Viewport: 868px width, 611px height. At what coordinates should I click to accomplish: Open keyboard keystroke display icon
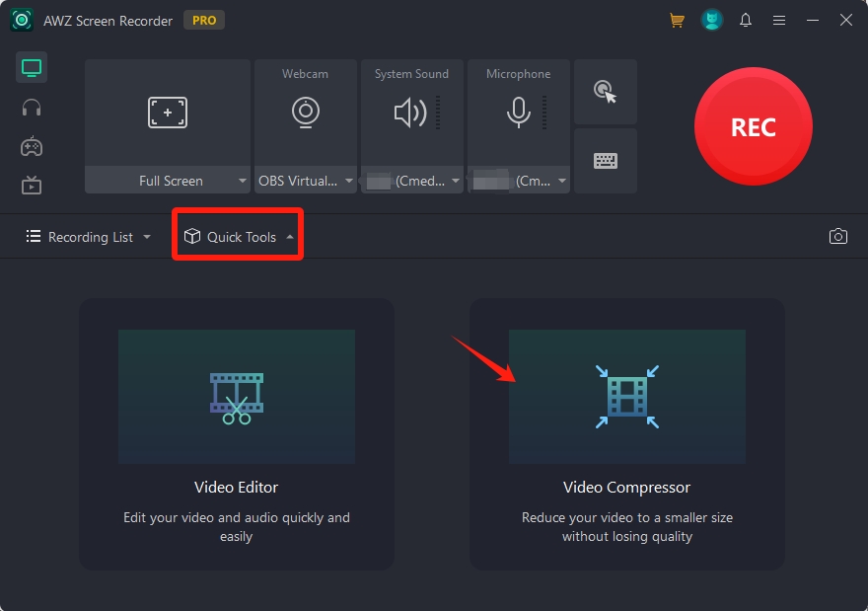click(605, 161)
